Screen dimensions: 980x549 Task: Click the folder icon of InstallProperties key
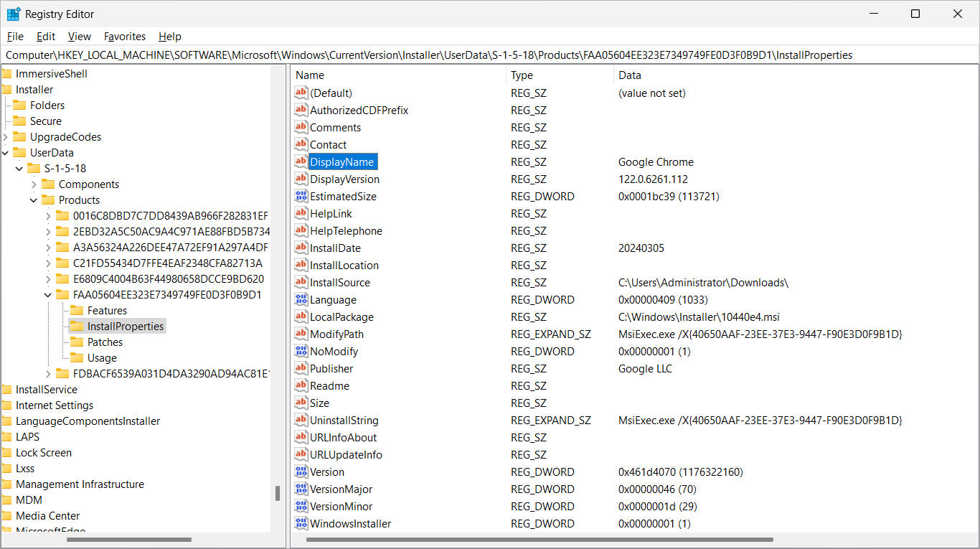tap(77, 326)
